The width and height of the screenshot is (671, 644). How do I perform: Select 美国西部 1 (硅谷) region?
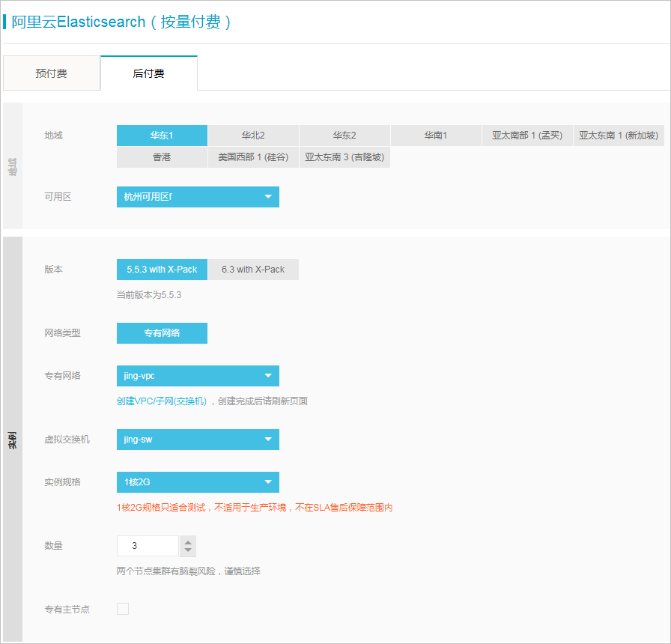tap(253, 157)
